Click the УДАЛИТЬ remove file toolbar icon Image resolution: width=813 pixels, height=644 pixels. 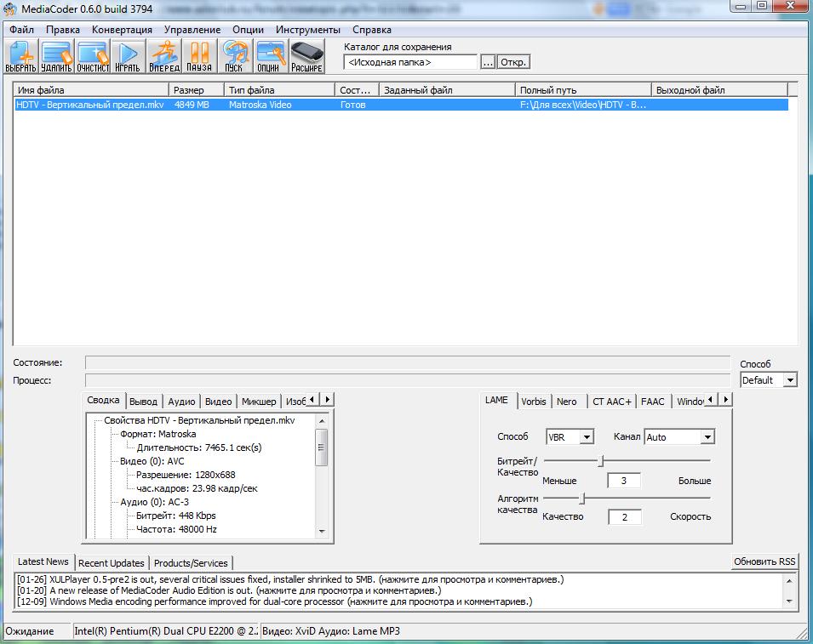56,56
